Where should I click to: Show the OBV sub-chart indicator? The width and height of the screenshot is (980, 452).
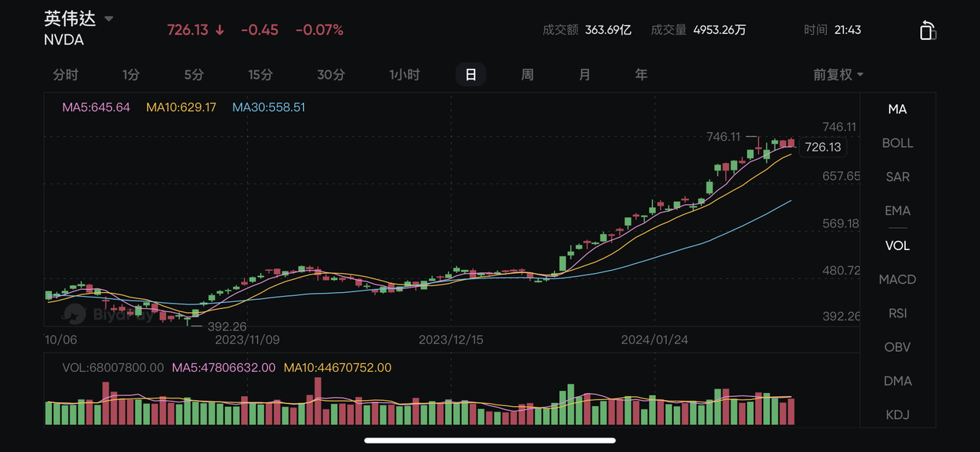pos(897,346)
